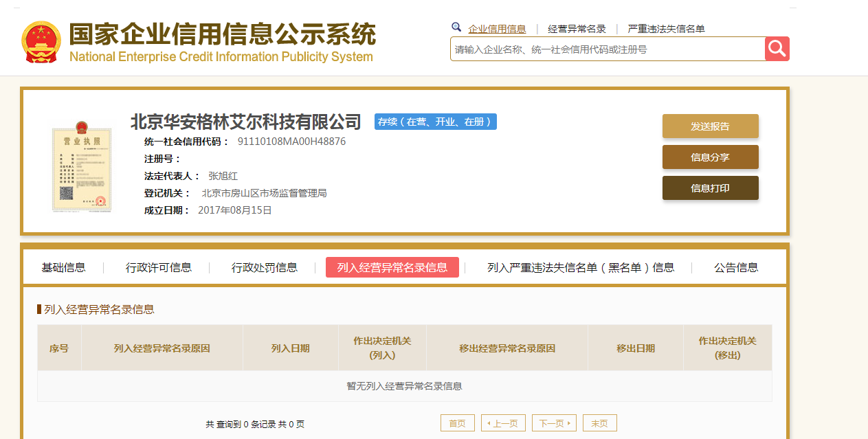Screen dimensions: 868x439
Task: Click the registrar 北京市房山区市场监督管理局
Action: (x=264, y=193)
